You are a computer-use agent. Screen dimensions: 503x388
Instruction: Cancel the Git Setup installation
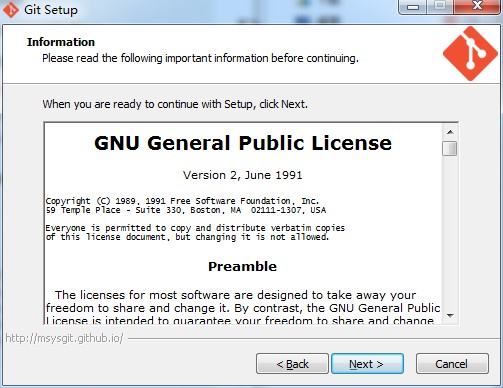(452, 364)
